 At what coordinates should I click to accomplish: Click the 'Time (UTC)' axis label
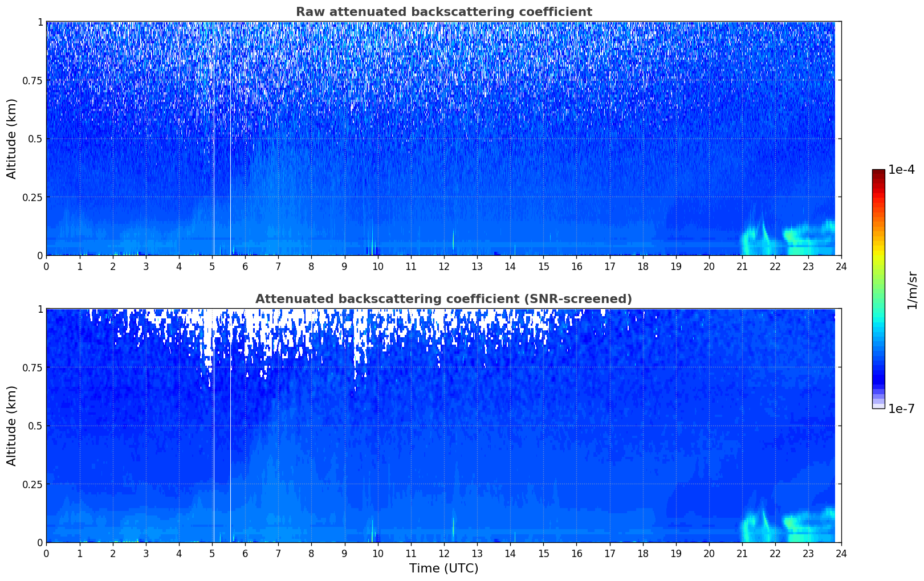pyautogui.click(x=443, y=568)
